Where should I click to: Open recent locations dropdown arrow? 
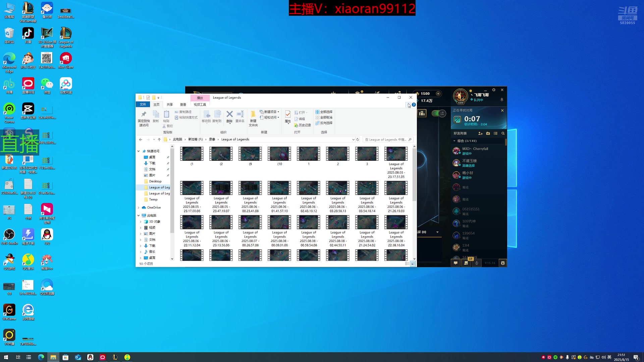coord(154,139)
